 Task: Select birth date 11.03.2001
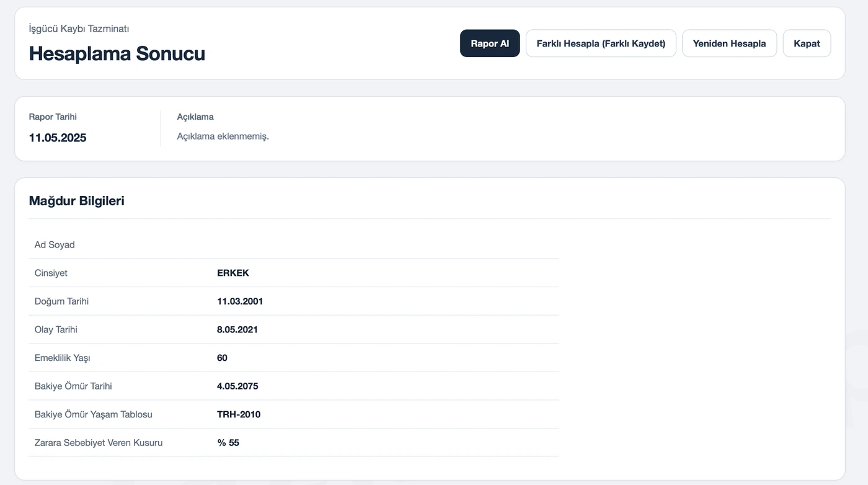click(240, 301)
